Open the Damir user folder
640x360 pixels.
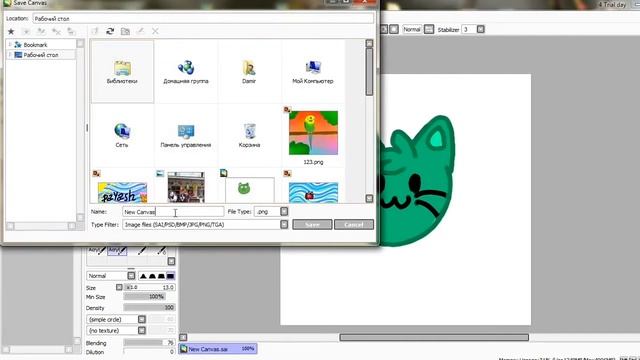click(x=249, y=71)
